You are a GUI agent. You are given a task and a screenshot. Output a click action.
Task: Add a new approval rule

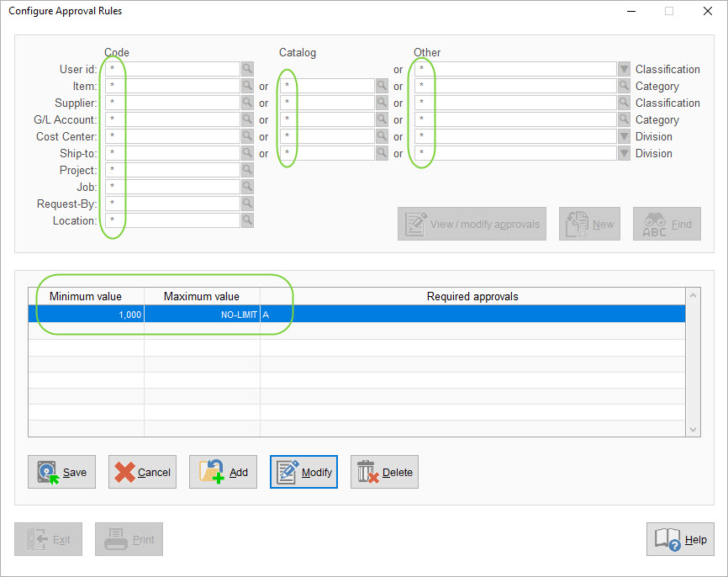[x=223, y=472]
